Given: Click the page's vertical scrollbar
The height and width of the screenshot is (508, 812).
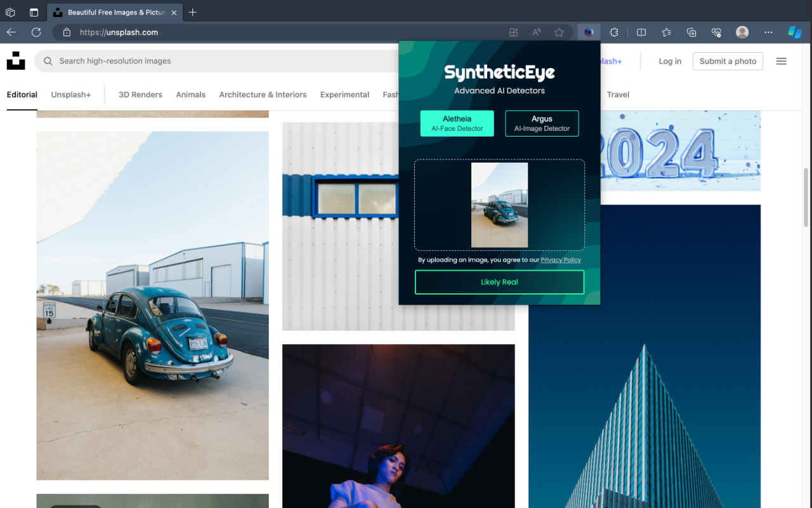Looking at the screenshot, I should point(806,197).
